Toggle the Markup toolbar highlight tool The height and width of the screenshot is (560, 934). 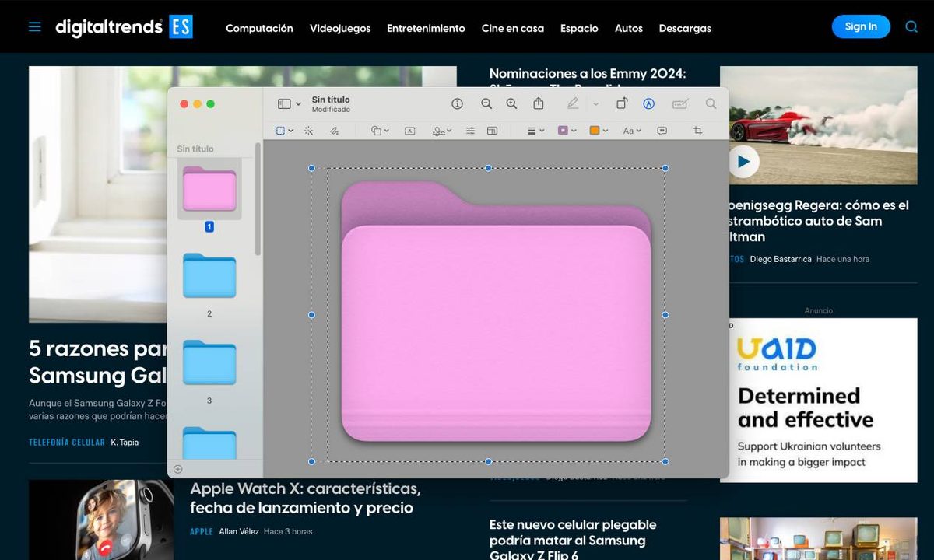click(x=649, y=103)
